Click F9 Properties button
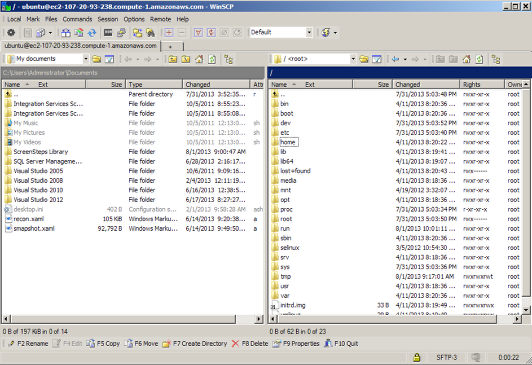Image resolution: width=532 pixels, height=365 pixels. tap(296, 344)
